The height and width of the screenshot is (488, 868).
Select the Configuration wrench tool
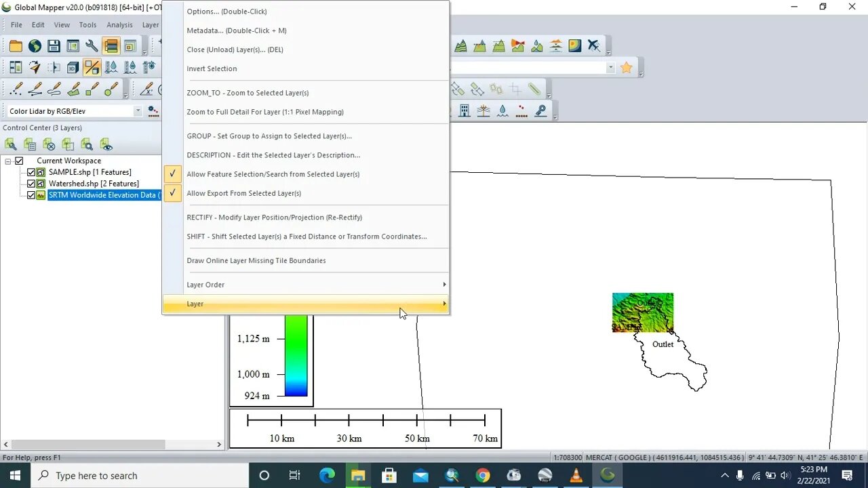pyautogui.click(x=92, y=45)
